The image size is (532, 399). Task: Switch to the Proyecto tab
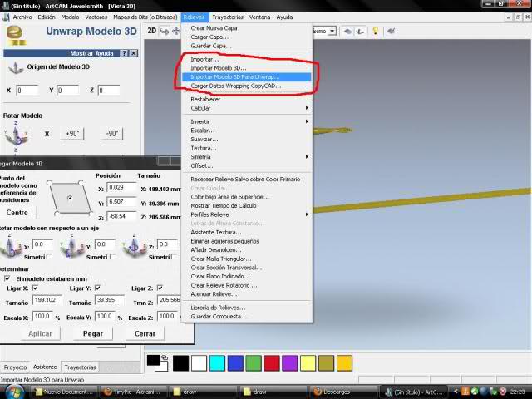click(x=15, y=367)
